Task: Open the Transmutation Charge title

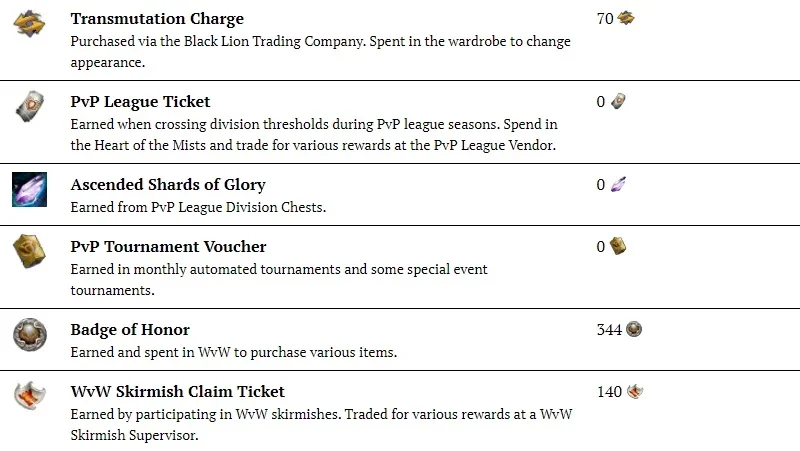Action: point(157,19)
